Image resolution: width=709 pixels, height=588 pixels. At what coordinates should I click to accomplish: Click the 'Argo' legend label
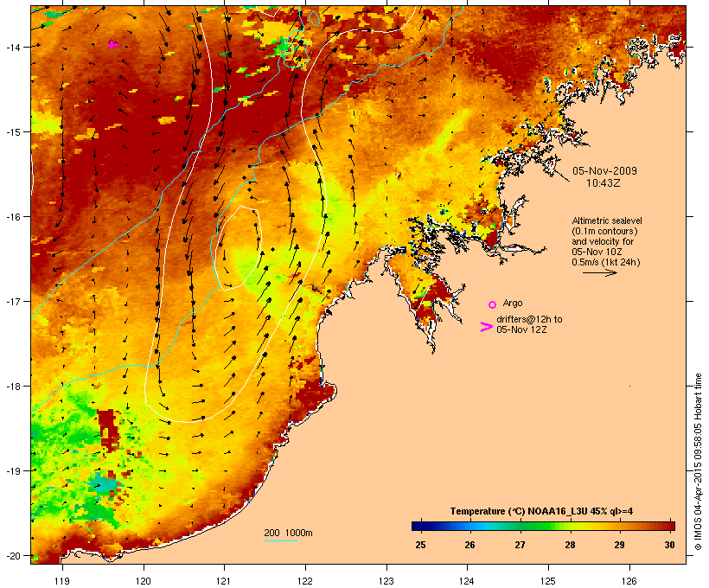coord(513,303)
